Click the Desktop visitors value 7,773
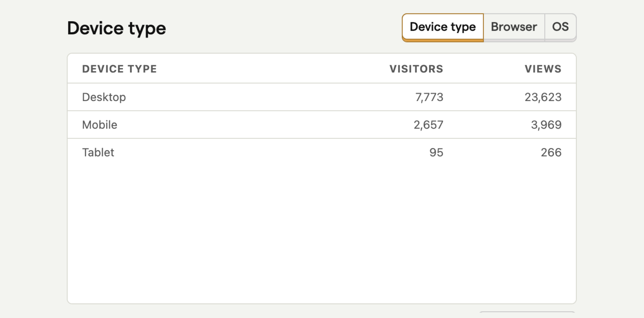644x318 pixels. tap(429, 97)
